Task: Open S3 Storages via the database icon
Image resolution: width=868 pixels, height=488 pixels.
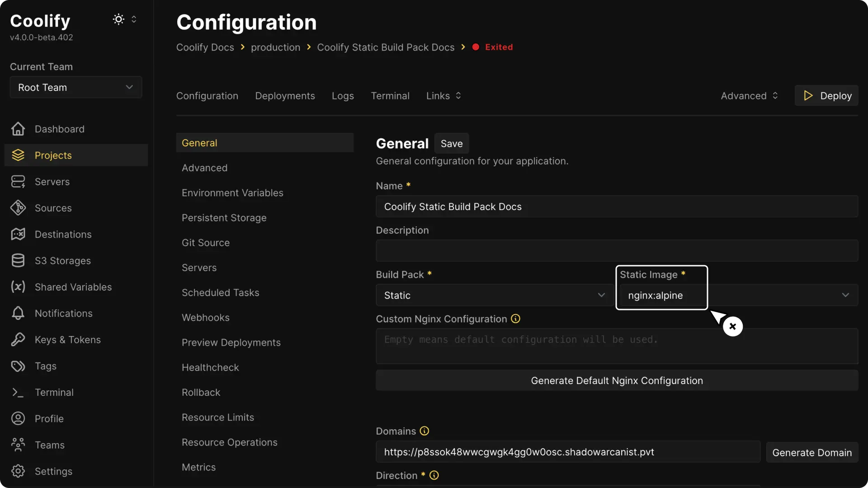Action: pyautogui.click(x=18, y=260)
